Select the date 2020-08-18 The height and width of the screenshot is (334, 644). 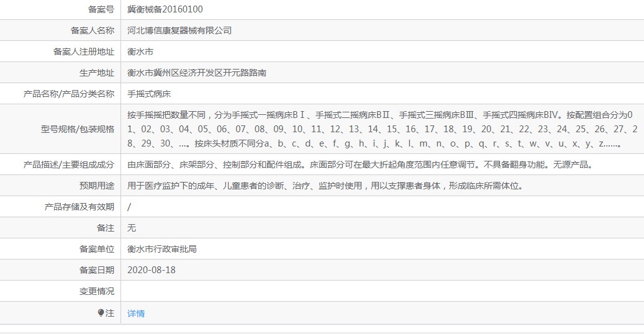point(151,270)
